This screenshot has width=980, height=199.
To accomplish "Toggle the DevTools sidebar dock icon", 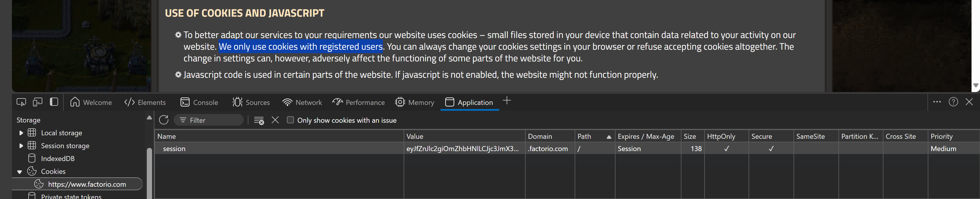I will [x=54, y=102].
